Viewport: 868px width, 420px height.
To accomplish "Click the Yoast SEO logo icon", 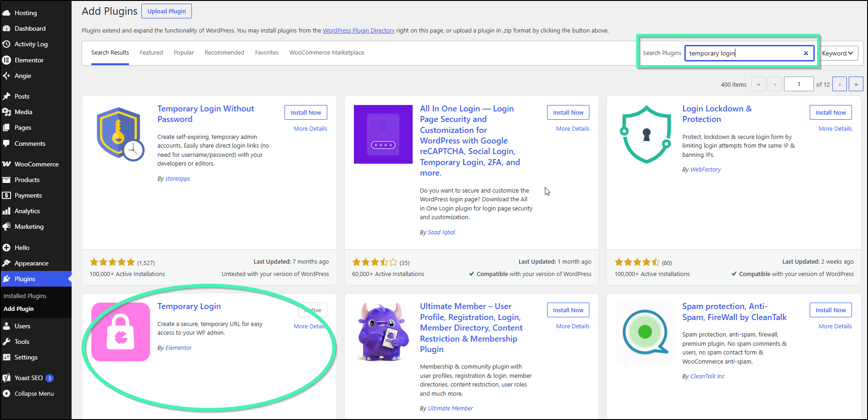I will (6, 378).
